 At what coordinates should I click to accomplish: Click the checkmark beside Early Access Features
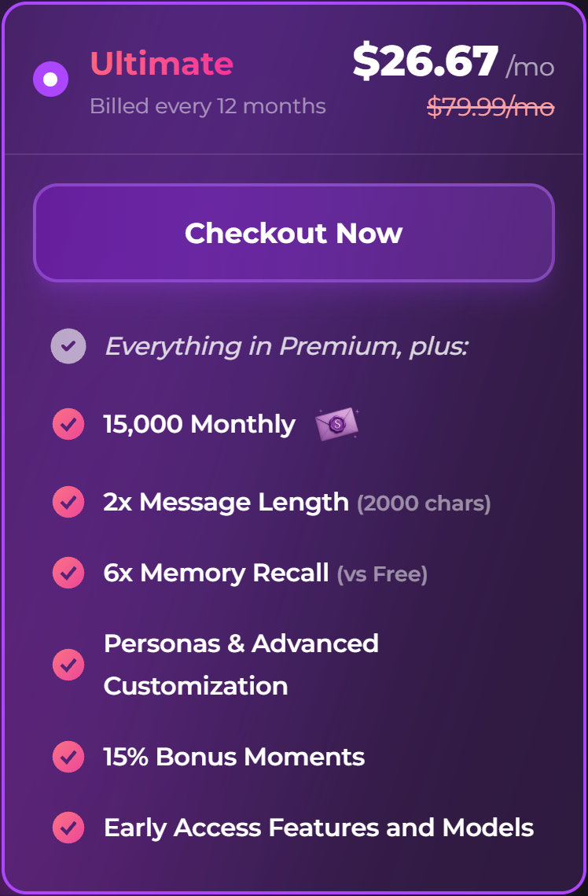tap(68, 828)
